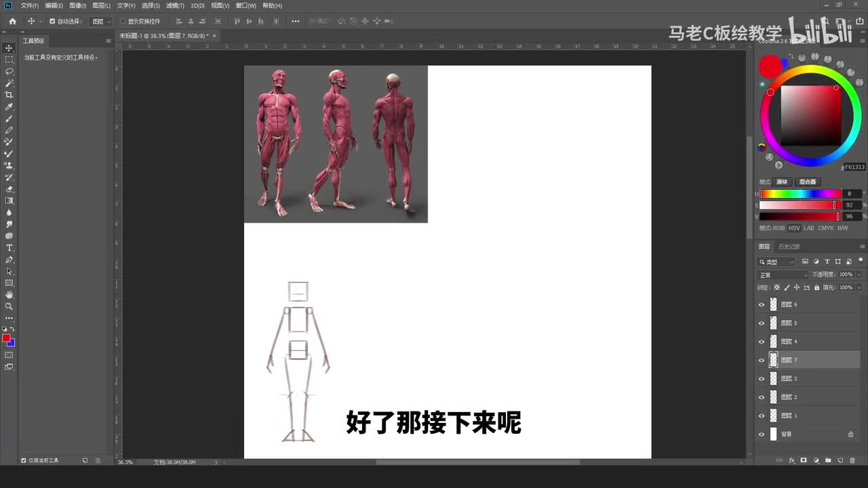Hide layer 图层 3
Screen dimensions: 868x488
pyautogui.click(x=762, y=379)
